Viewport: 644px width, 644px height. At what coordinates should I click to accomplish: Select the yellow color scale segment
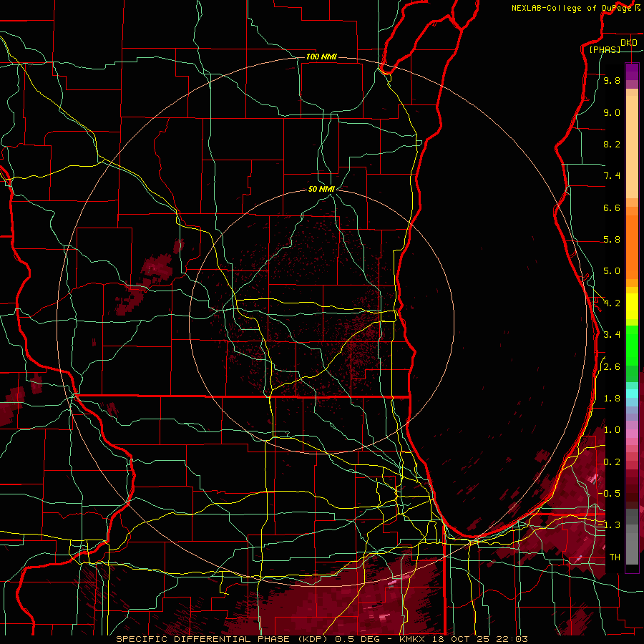pyautogui.click(x=632, y=306)
